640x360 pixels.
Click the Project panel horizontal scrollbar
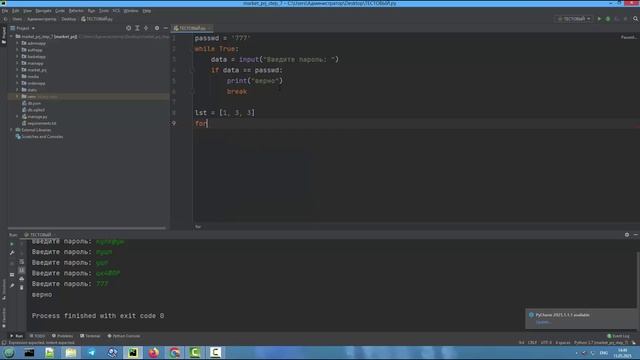tap(87, 228)
